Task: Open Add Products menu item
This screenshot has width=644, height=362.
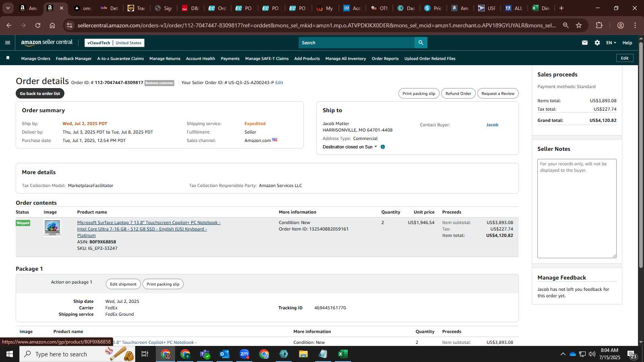Action: coord(307,58)
